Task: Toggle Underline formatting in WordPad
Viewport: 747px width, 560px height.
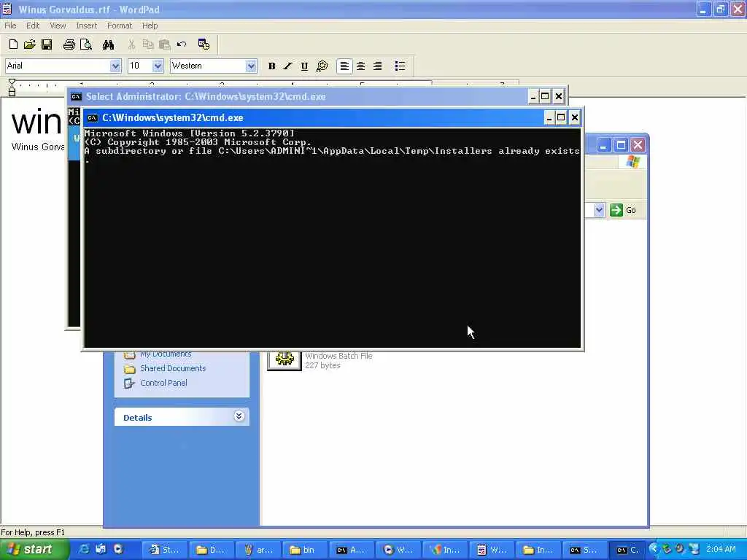Action: [x=304, y=66]
